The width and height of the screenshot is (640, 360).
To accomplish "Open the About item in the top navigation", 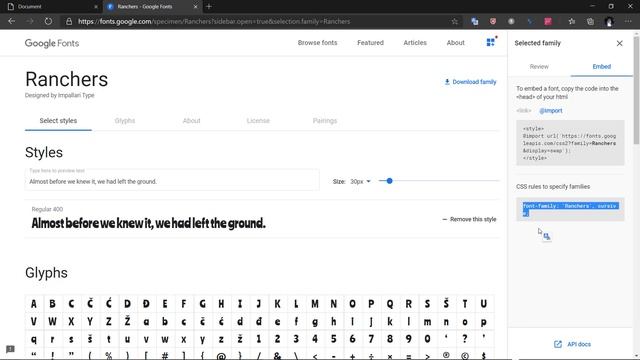I will click(456, 42).
